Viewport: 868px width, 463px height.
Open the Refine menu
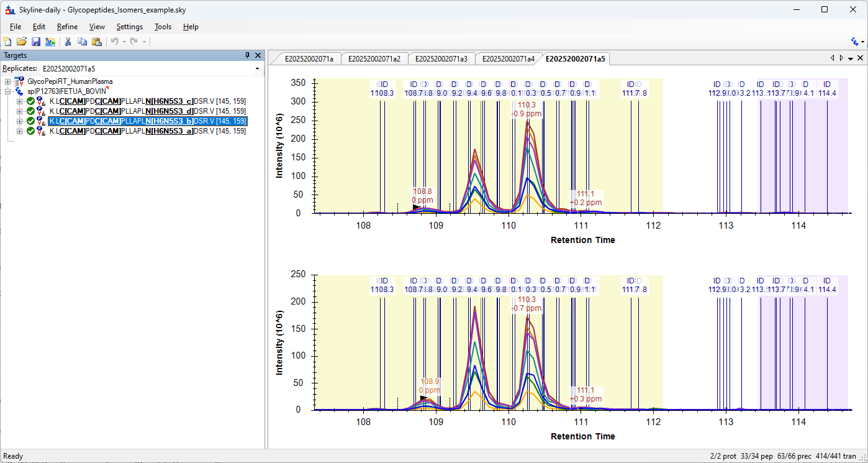pos(67,27)
